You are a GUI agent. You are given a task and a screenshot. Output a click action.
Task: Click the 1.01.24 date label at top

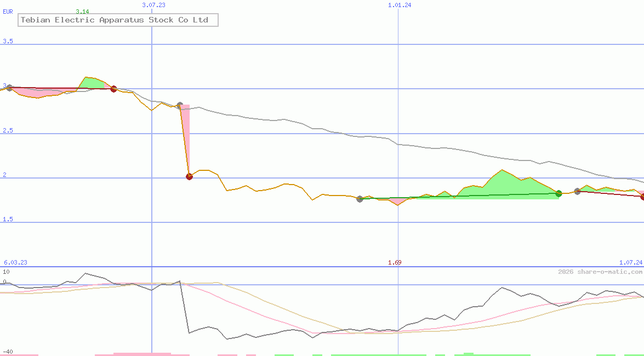pyautogui.click(x=400, y=5)
